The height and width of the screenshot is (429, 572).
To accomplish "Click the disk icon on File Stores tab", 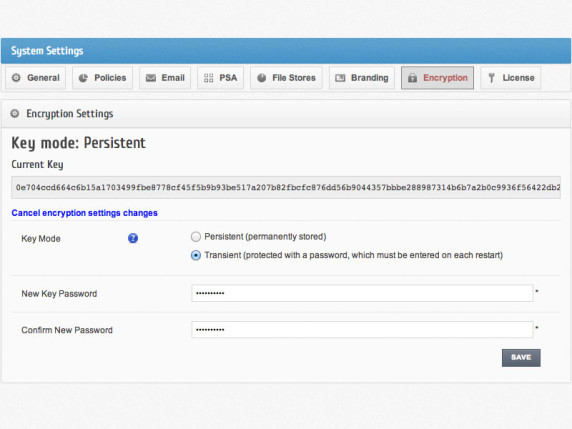I will coord(262,78).
